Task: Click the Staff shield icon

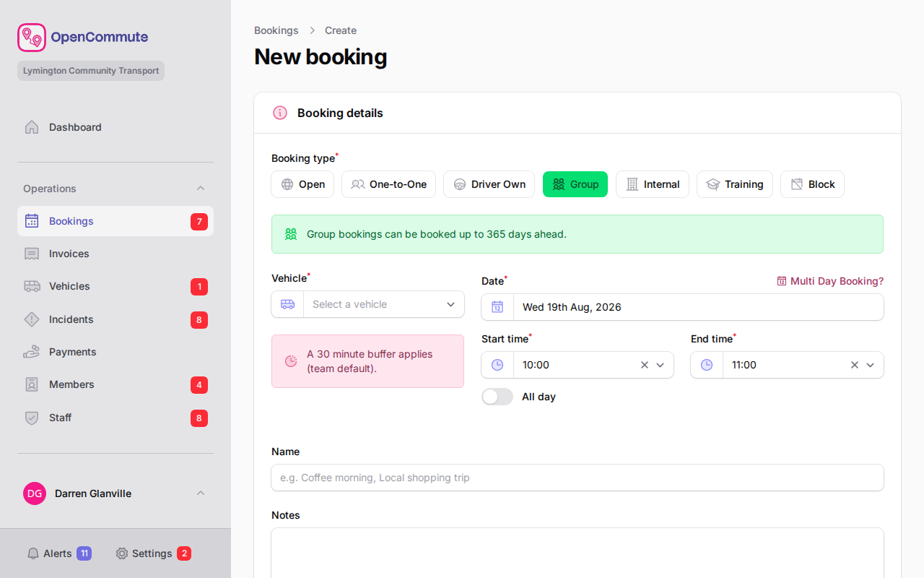Action: pyautogui.click(x=32, y=418)
